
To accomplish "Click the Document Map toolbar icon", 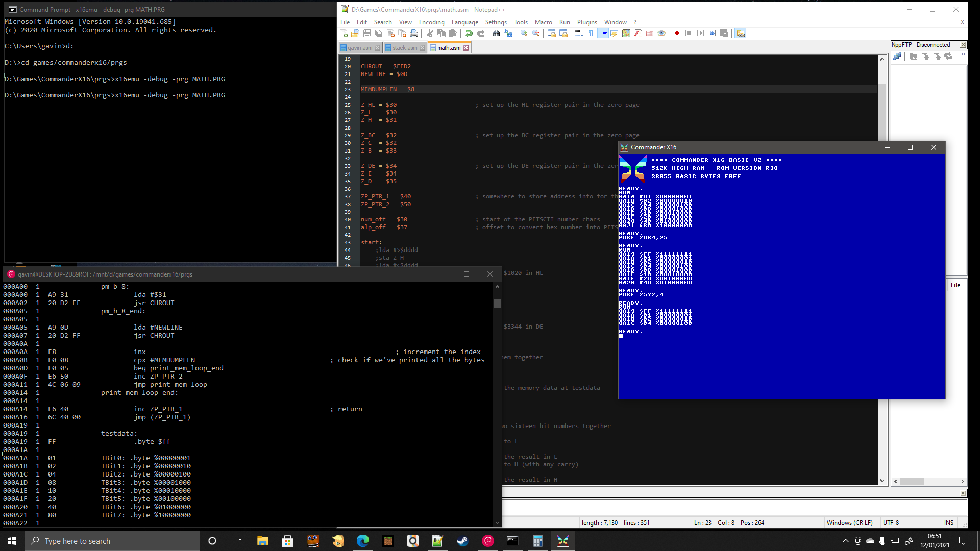I will coord(626,33).
